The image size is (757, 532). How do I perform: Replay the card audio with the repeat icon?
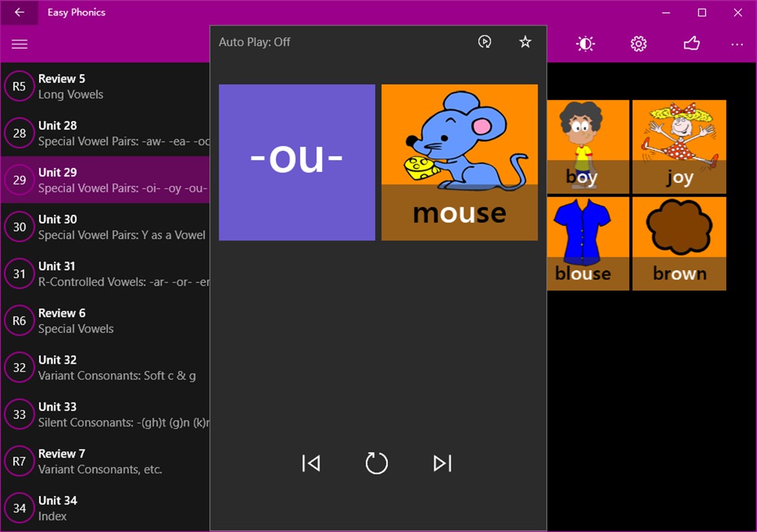[376, 464]
